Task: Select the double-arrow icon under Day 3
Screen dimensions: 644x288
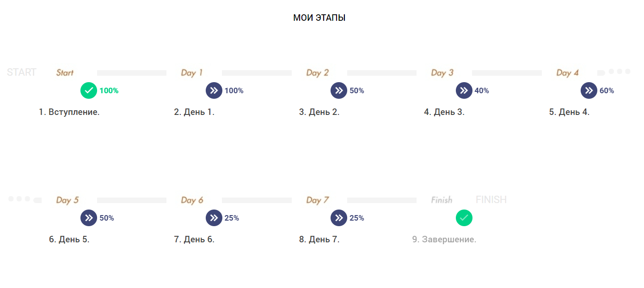Action: coord(464,90)
